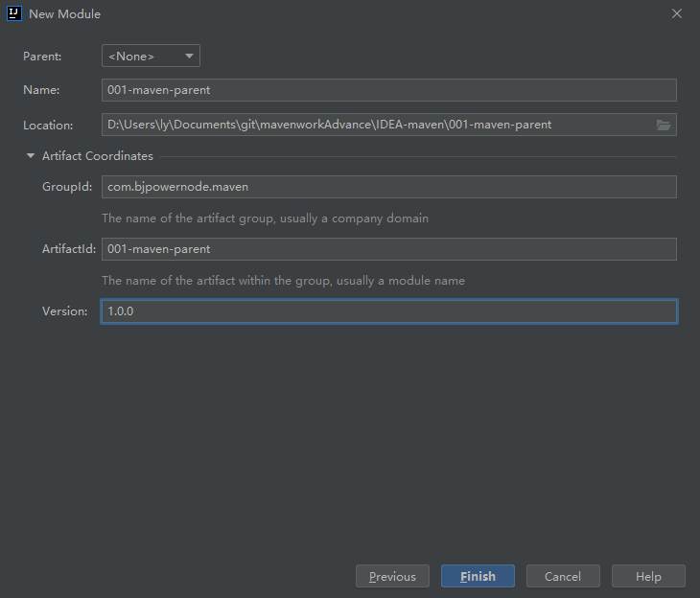Click the 'ArtifactId:' label
Image resolution: width=700 pixels, height=598 pixels.
pos(69,249)
